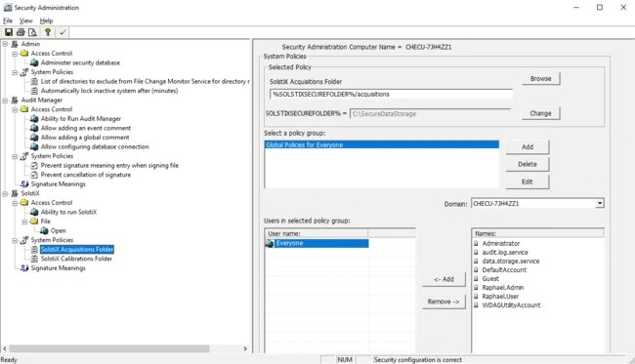This screenshot has height=364, width=635.
Task: Collapse the Admin root tree node
Action: tap(5, 44)
